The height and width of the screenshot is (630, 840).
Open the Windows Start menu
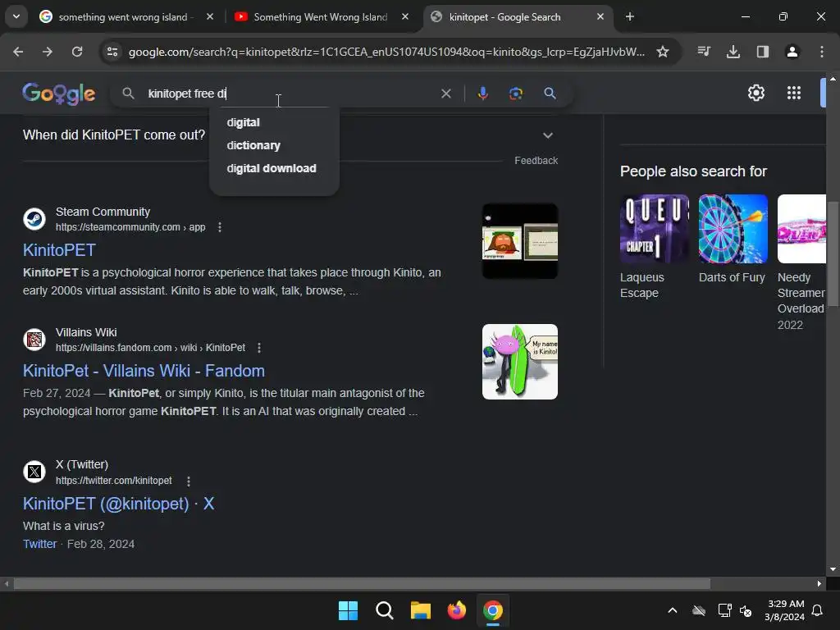coord(348,610)
